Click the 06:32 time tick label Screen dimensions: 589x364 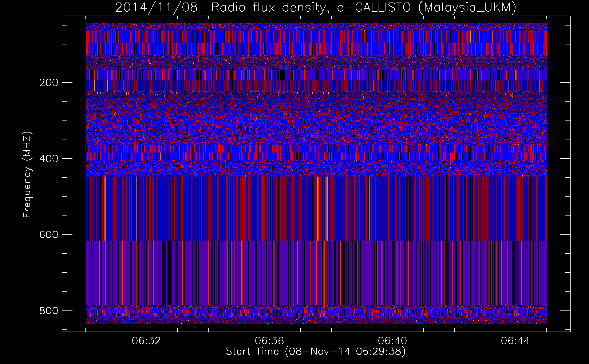coord(146,341)
